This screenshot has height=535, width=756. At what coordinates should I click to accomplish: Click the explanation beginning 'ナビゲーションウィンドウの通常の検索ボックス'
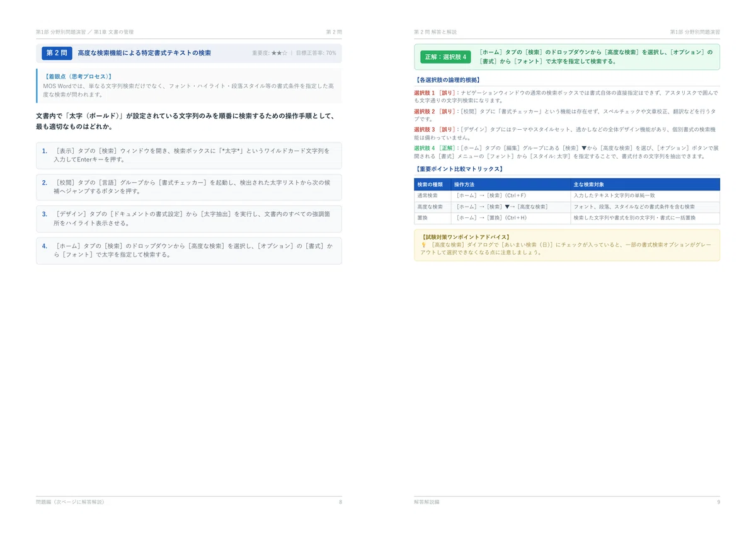(x=566, y=96)
